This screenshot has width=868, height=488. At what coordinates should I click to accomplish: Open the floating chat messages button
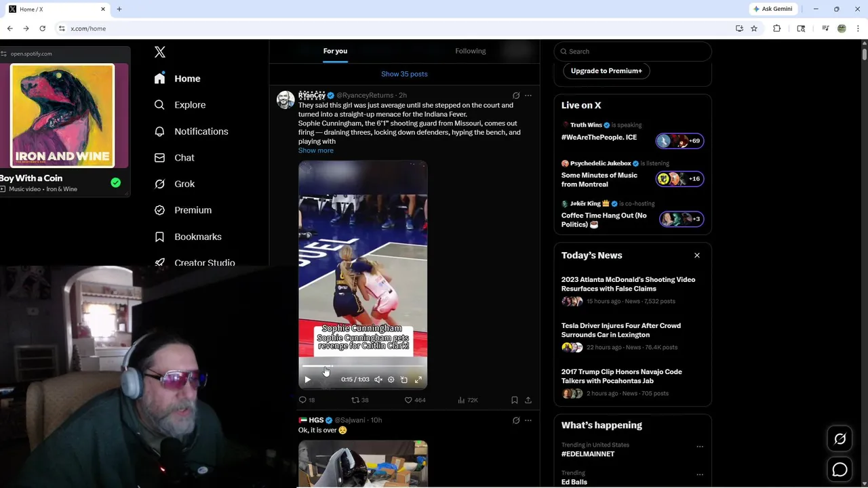(x=840, y=470)
